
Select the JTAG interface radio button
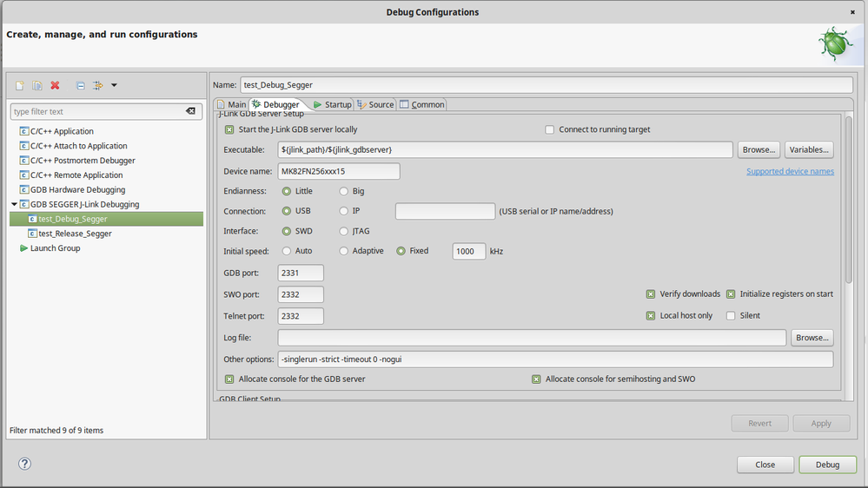[344, 231]
